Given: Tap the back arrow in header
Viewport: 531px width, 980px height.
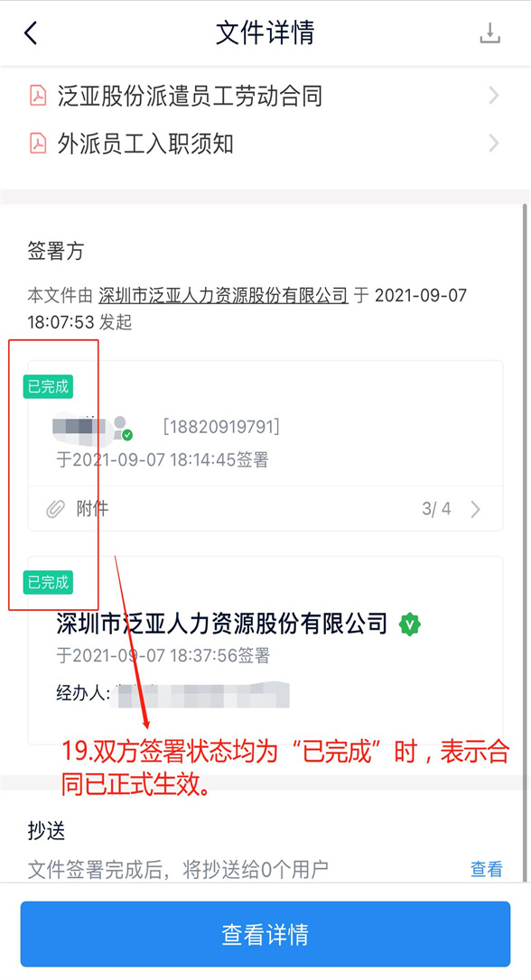Looking at the screenshot, I should pyautogui.click(x=31, y=33).
